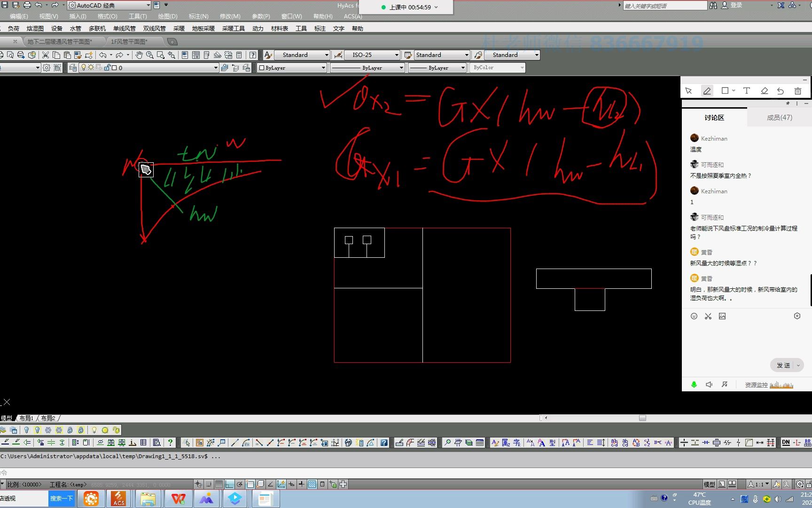The image size is (812, 508).
Task: Open ACS app from Windows taskbar
Action: [118, 498]
